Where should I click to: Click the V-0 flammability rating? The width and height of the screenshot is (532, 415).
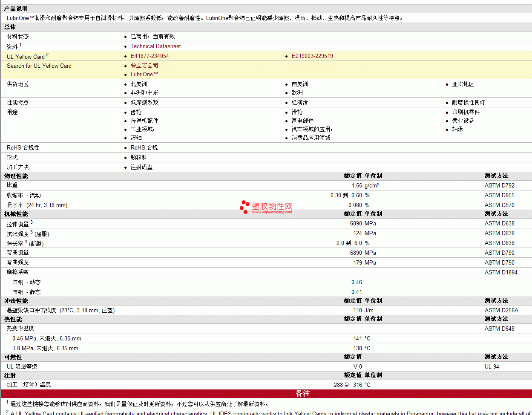pos(357,366)
